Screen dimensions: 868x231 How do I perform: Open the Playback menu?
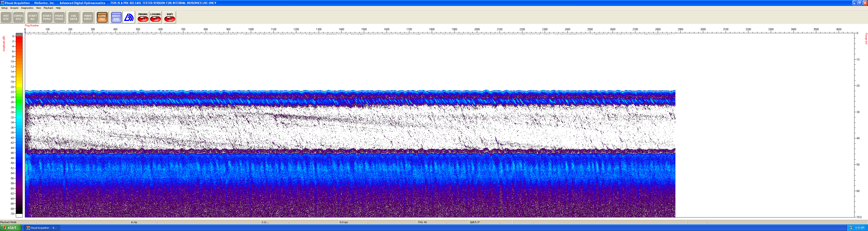[48, 8]
